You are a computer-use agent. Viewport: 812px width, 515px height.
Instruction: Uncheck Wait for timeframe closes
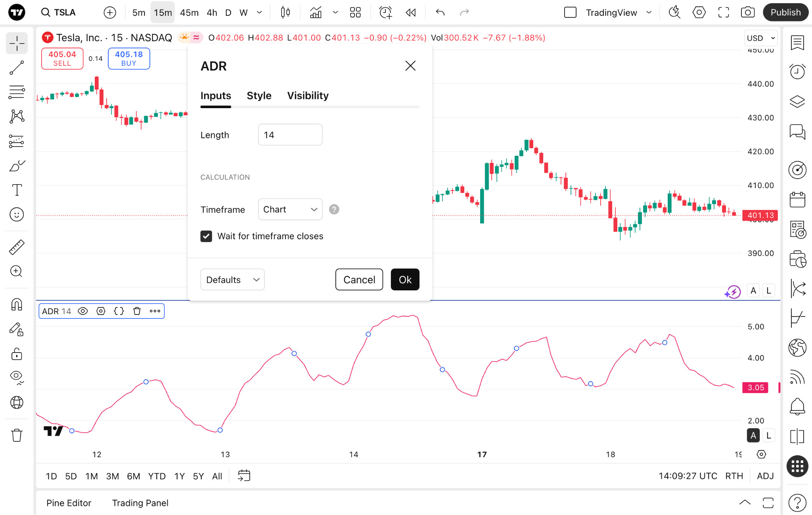click(x=206, y=237)
